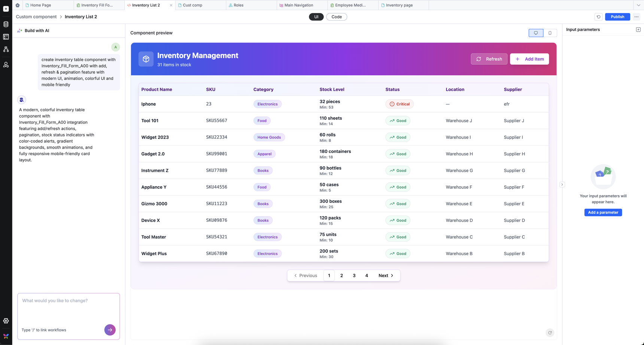This screenshot has width=644, height=345.
Task: Click the home icon in tab bar
Action: 18,5
